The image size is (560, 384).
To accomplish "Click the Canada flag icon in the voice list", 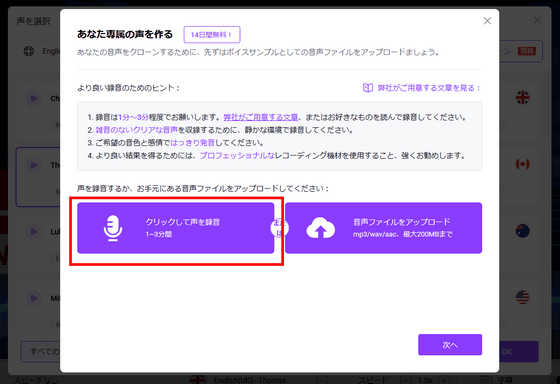I will (x=522, y=164).
